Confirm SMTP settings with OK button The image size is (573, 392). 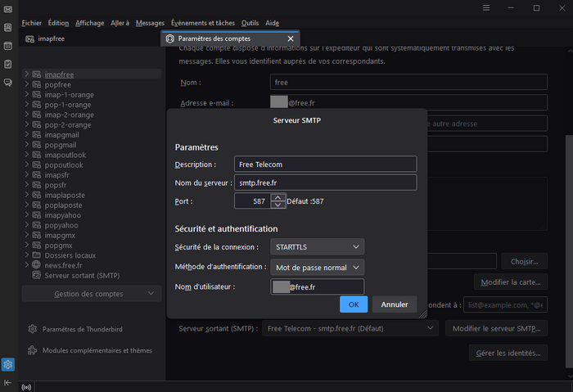point(353,304)
